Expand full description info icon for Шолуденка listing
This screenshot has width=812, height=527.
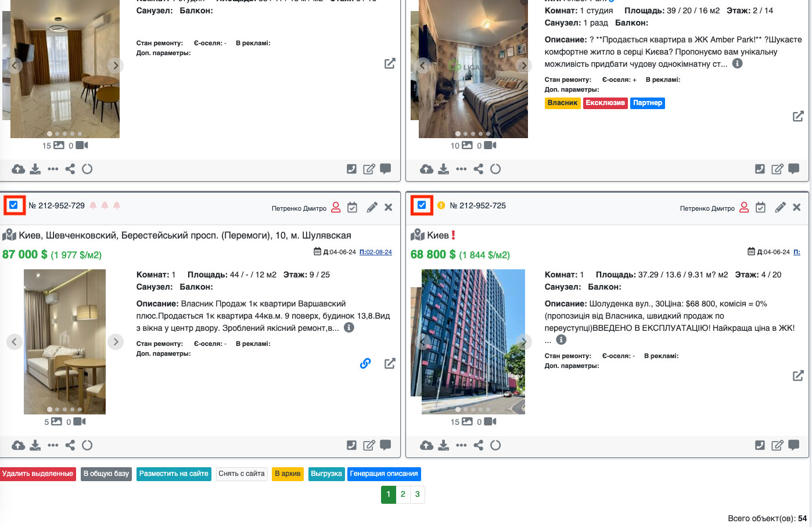(x=561, y=340)
